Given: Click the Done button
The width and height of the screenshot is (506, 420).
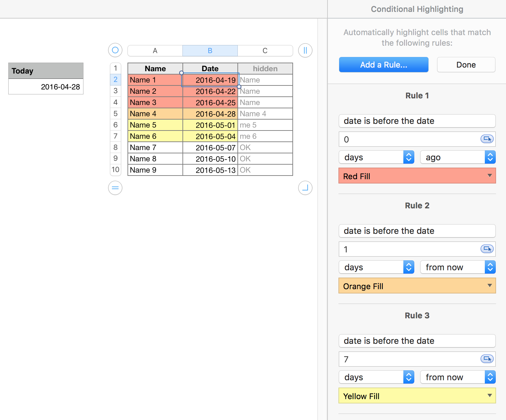Looking at the screenshot, I should point(466,65).
